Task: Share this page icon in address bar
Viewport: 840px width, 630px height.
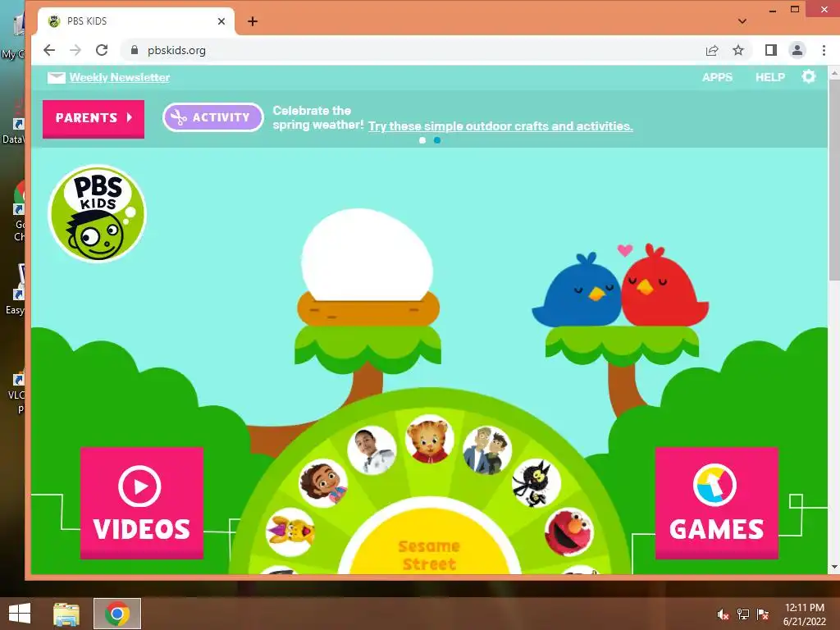Action: pos(711,50)
